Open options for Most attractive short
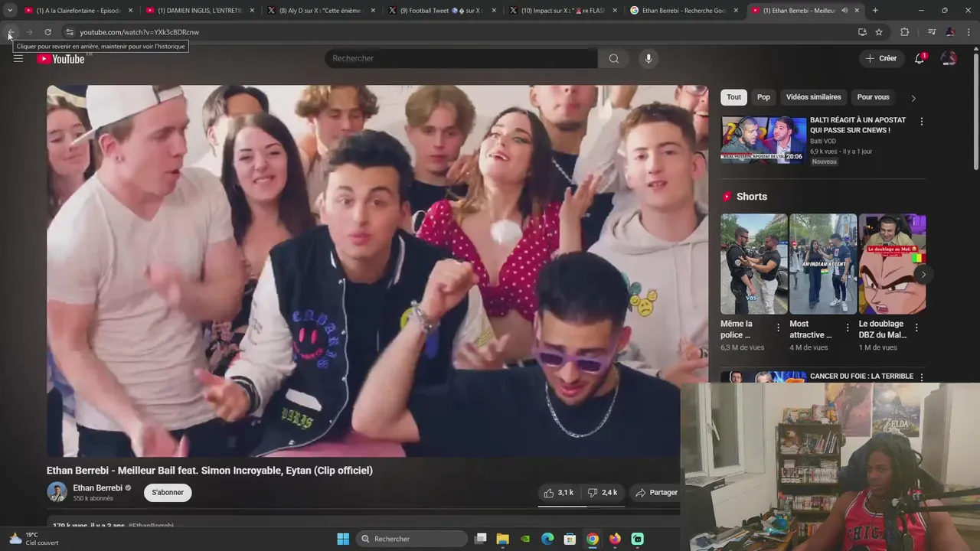Screen dimensions: 980x551 (x=847, y=328)
